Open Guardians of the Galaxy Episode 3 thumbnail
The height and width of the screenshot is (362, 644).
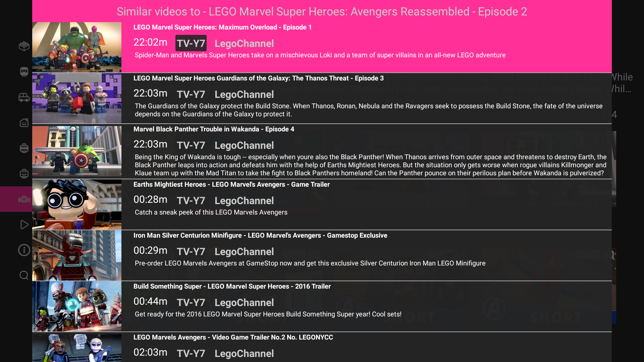tap(77, 98)
